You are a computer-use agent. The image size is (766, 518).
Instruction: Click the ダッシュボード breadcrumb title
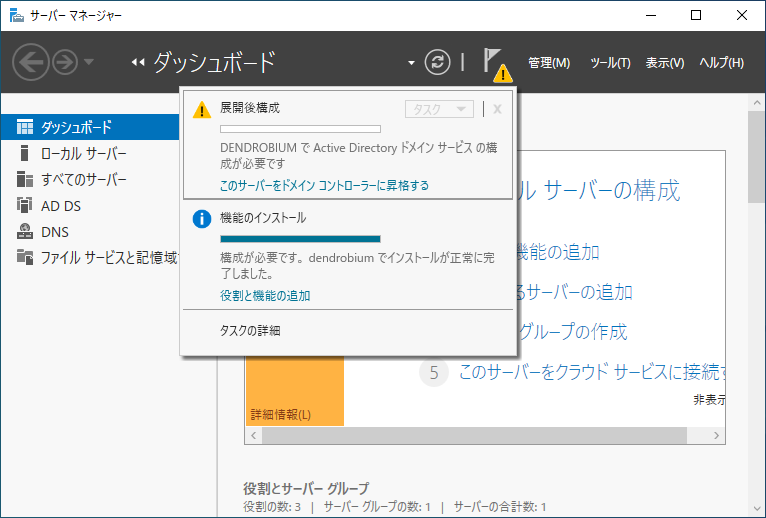pos(214,63)
